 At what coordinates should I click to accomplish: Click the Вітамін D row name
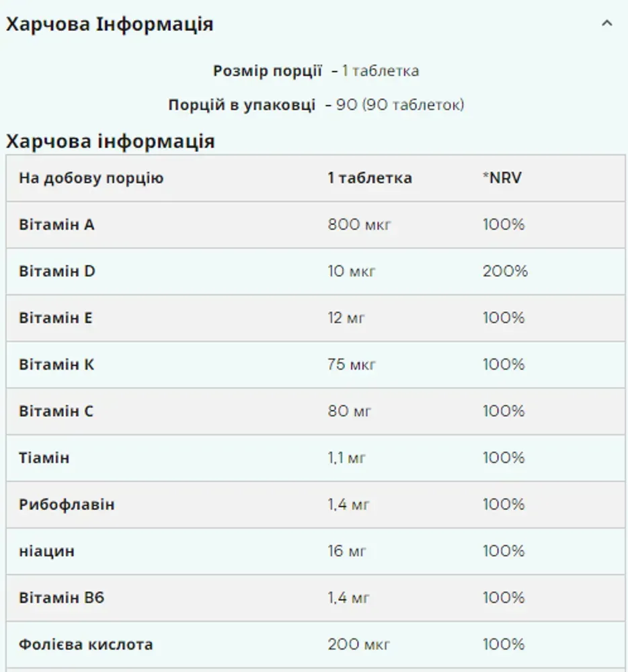(57, 271)
